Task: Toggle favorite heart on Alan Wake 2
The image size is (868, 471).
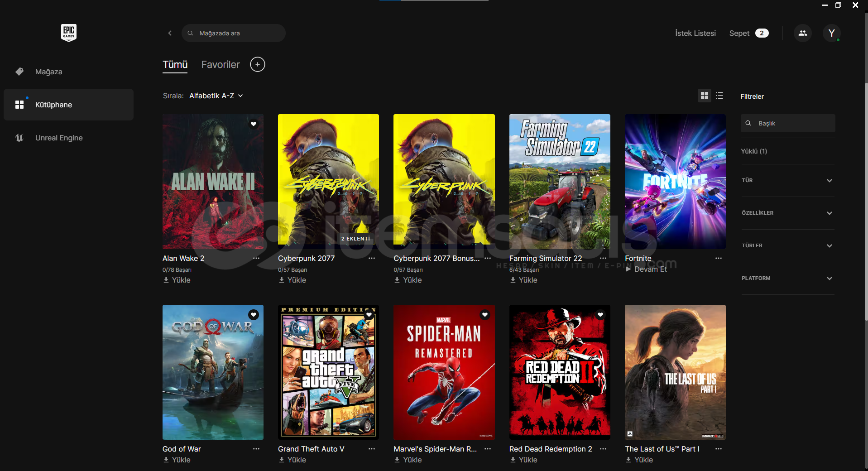Action: pyautogui.click(x=254, y=124)
